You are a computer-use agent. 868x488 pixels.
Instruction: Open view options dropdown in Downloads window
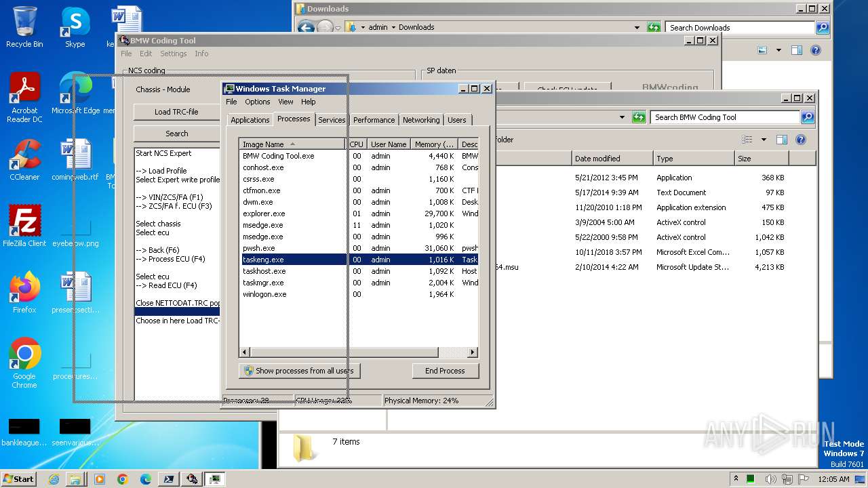click(778, 50)
